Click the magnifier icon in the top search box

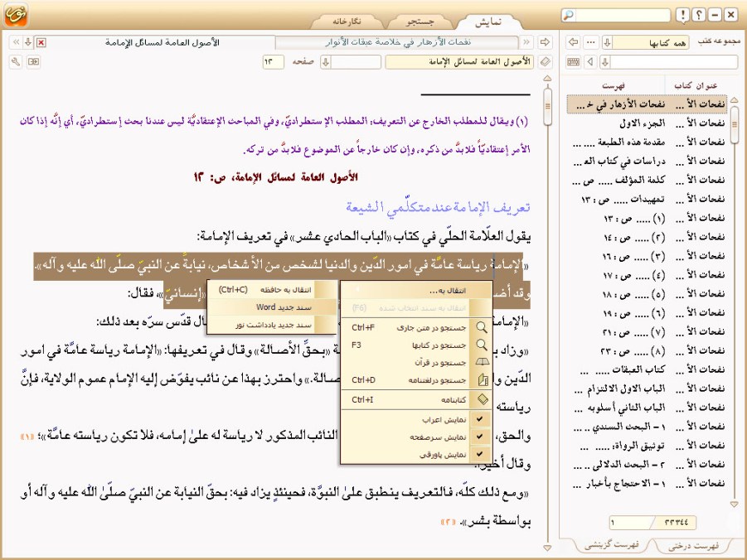click(x=569, y=15)
